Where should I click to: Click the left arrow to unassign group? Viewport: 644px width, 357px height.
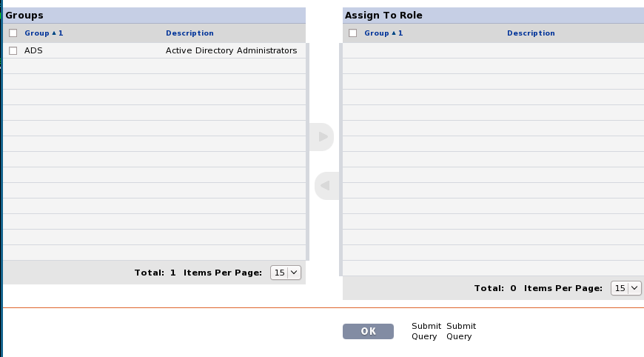coord(327,186)
